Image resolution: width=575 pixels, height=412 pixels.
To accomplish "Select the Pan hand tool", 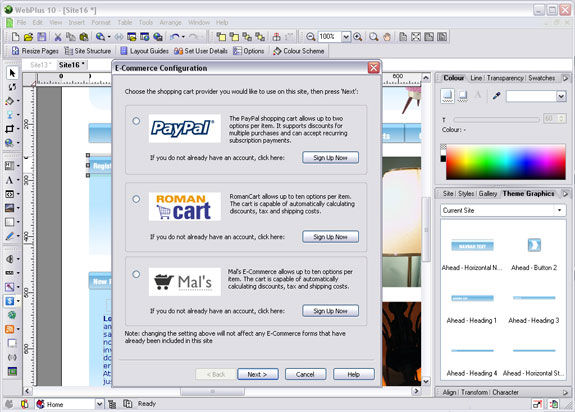I will (x=387, y=37).
